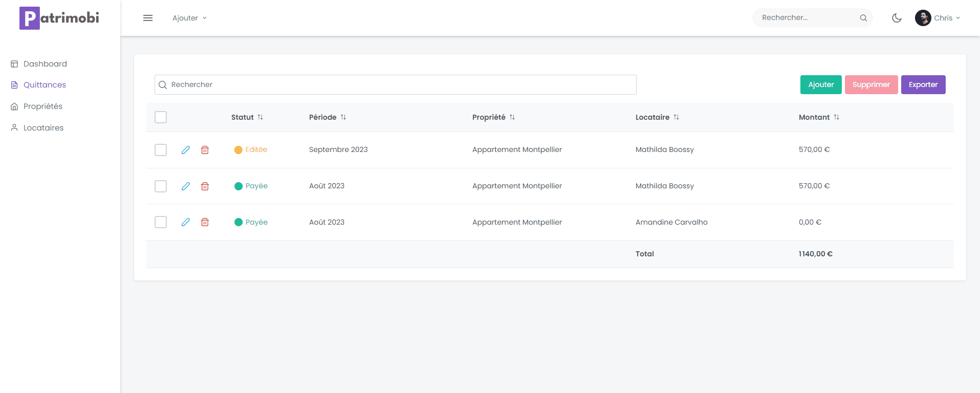Click the green Ajouter button
Screen dimensions: 980x393
(820, 84)
